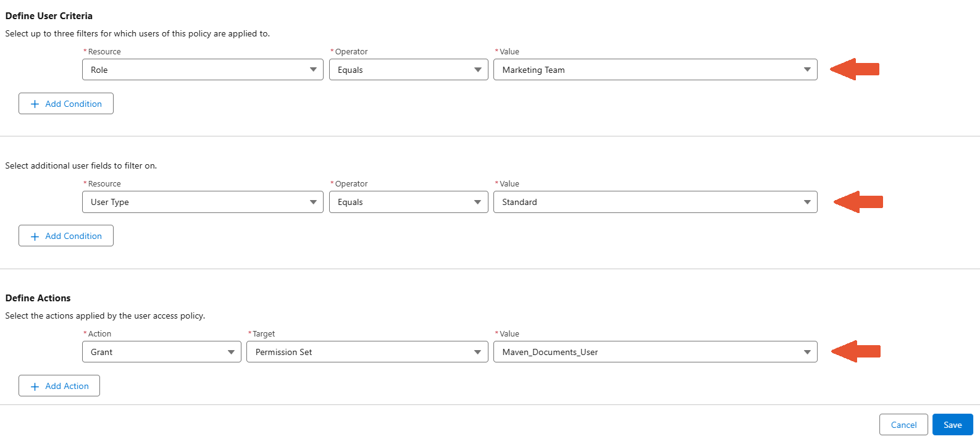Click the Define User Criteria heading
Image resolution: width=980 pixels, height=439 pixels.
49,16
